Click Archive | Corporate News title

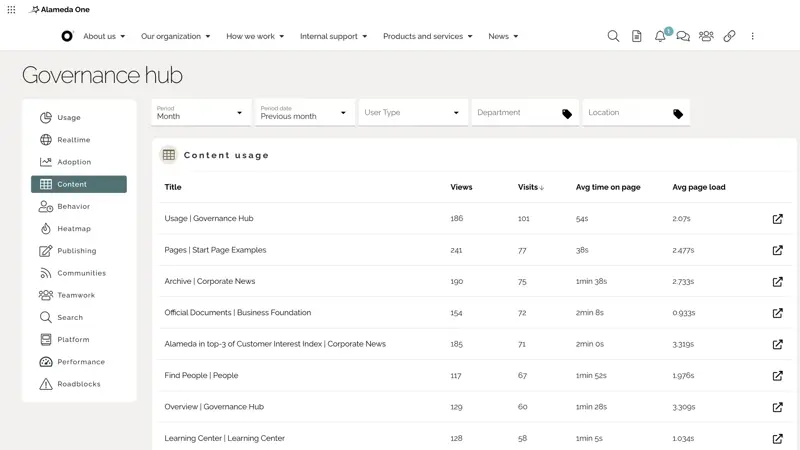point(210,281)
